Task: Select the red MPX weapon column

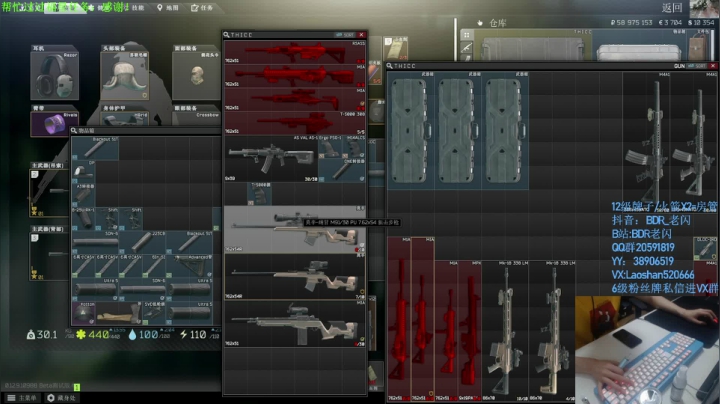Action: point(470,331)
